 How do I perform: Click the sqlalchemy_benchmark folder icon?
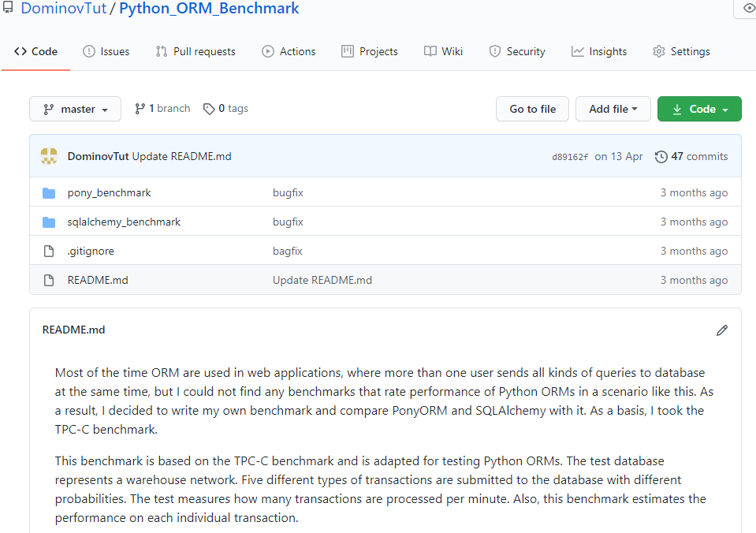pos(49,222)
